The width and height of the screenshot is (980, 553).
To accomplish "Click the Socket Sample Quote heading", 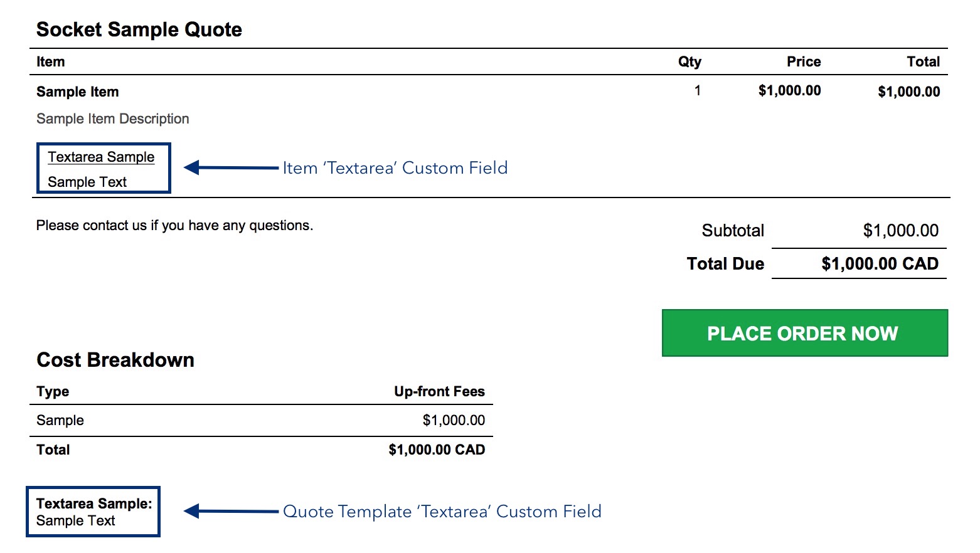I will (x=139, y=29).
